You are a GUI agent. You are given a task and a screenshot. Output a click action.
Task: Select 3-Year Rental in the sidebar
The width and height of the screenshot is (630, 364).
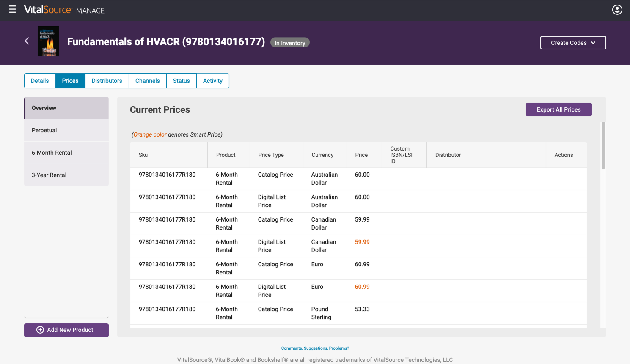pos(66,175)
